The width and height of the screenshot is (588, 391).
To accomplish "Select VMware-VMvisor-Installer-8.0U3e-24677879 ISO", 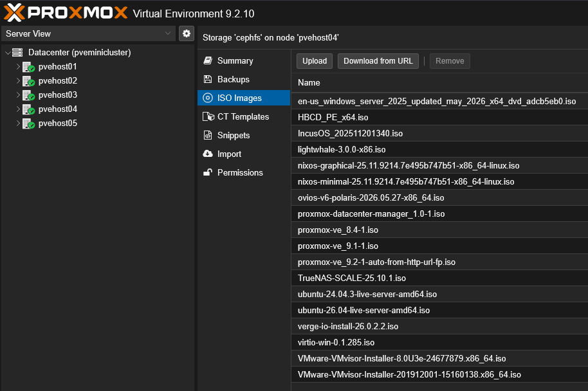I will click(439, 359).
